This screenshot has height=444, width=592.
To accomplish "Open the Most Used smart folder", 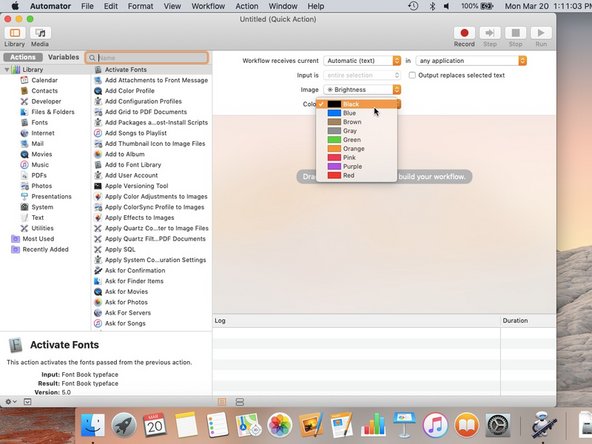I will pos(38,239).
